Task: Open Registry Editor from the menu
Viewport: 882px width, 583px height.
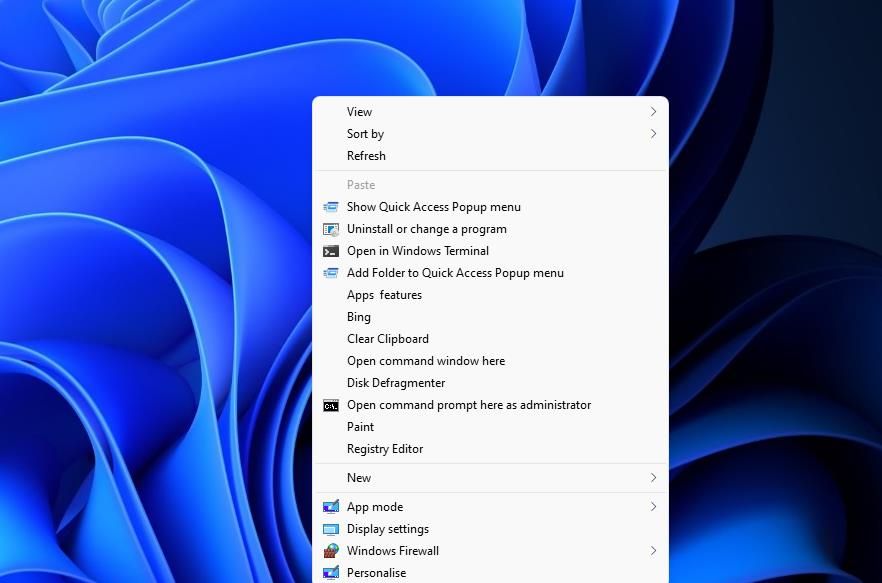Action: pos(490,449)
